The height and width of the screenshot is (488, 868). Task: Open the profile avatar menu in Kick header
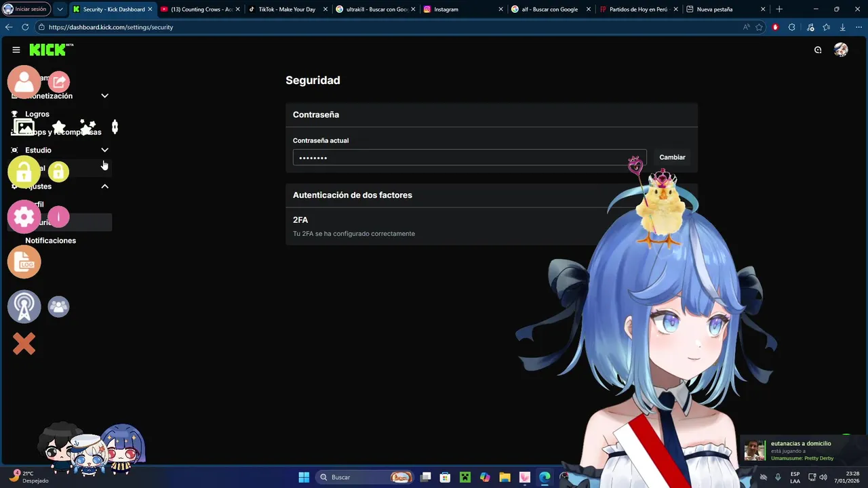tap(841, 49)
